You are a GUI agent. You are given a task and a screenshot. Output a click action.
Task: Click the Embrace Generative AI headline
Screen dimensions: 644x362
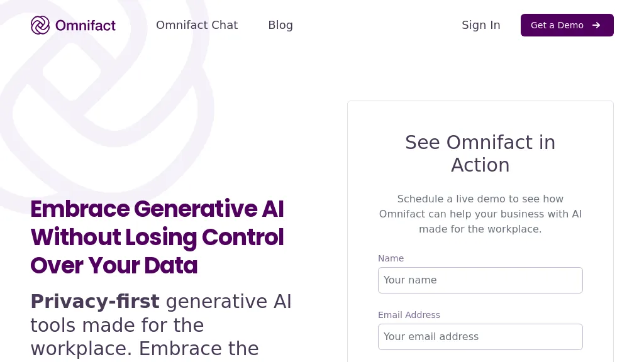coord(157,209)
